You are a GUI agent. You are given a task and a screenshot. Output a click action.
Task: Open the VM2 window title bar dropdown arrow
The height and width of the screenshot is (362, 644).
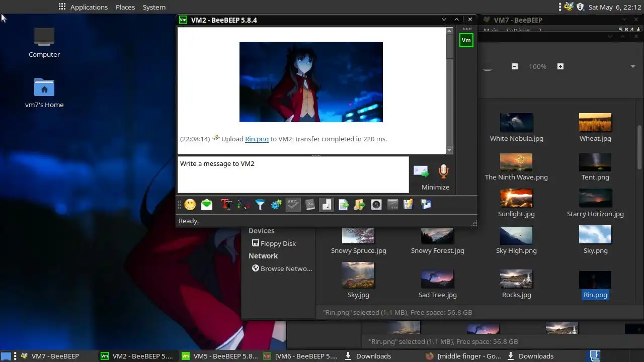click(444, 20)
